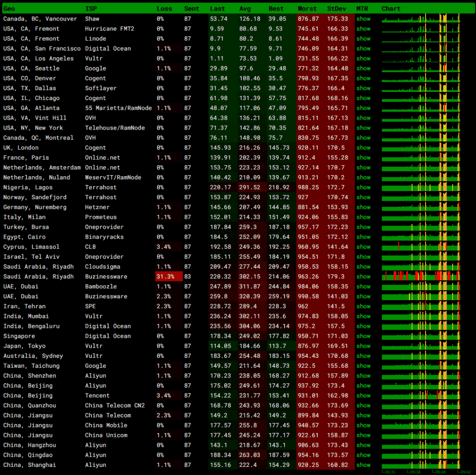Click 'show' in Beijing Tencent row

pos(363,396)
